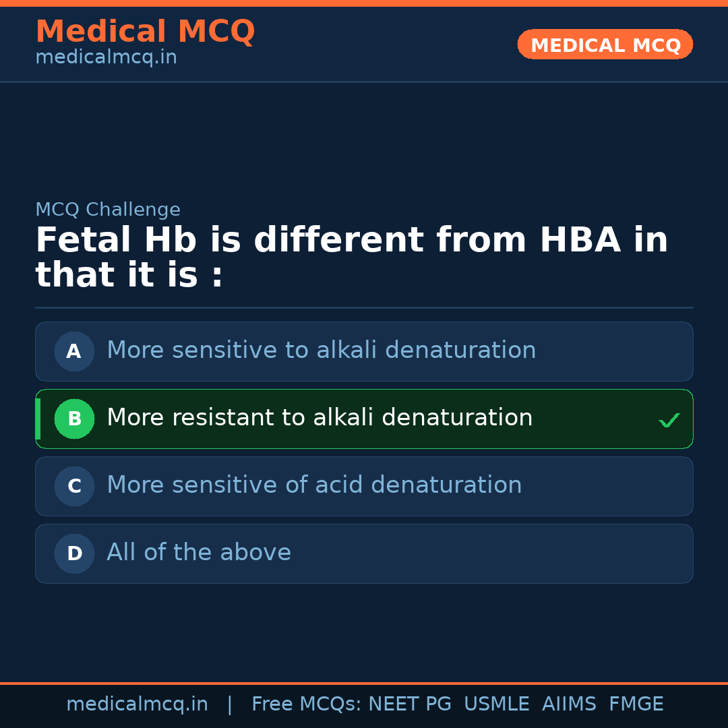Image resolution: width=728 pixels, height=728 pixels.
Task: Open the medicalmcq.in link in footer
Action: click(137, 704)
